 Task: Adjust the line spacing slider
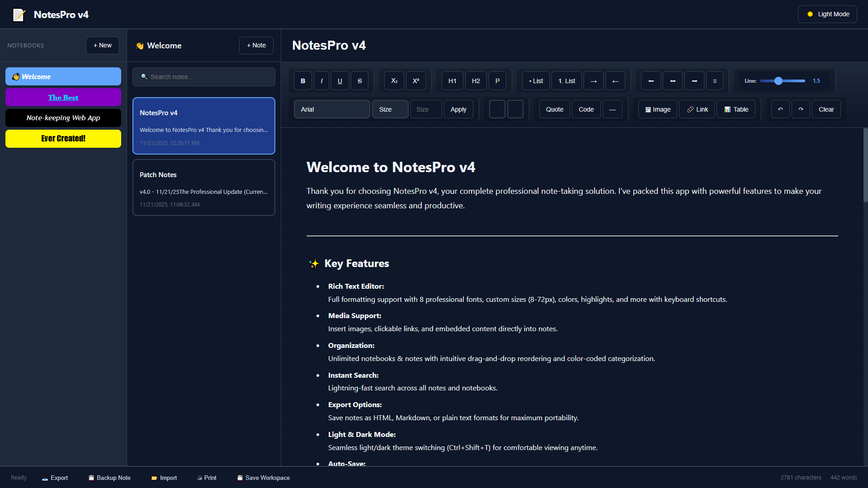pyautogui.click(x=778, y=81)
